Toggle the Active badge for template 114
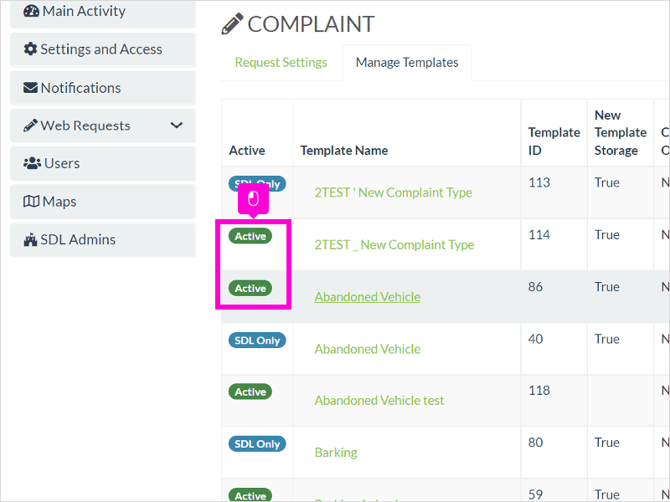This screenshot has width=670, height=502. click(250, 236)
